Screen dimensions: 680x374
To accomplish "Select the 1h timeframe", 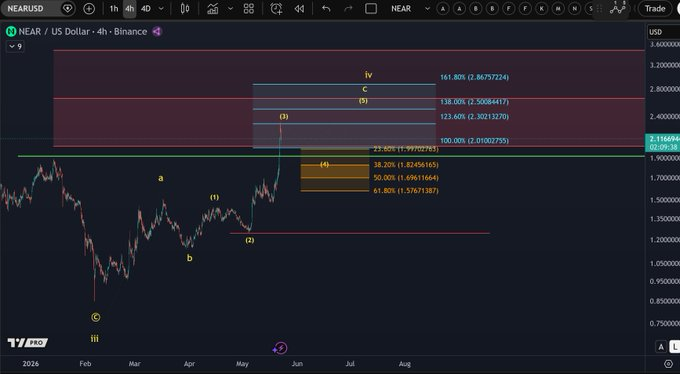I will pos(114,9).
